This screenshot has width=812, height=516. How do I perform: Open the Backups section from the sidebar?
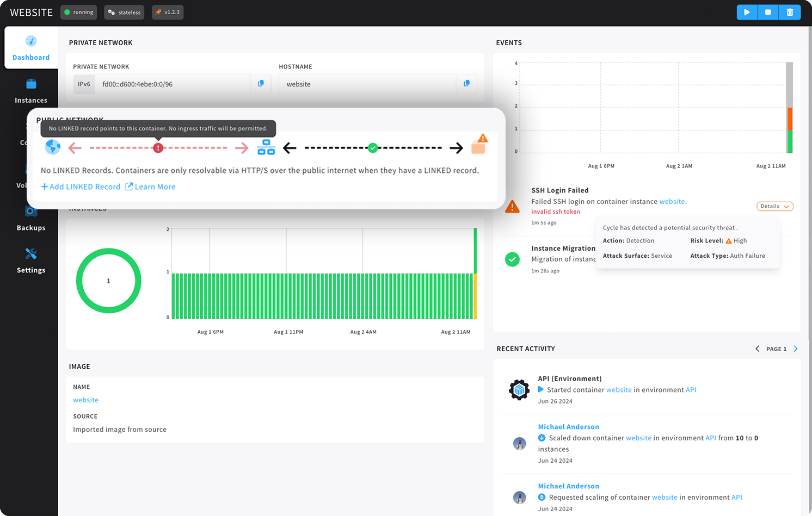point(31,217)
